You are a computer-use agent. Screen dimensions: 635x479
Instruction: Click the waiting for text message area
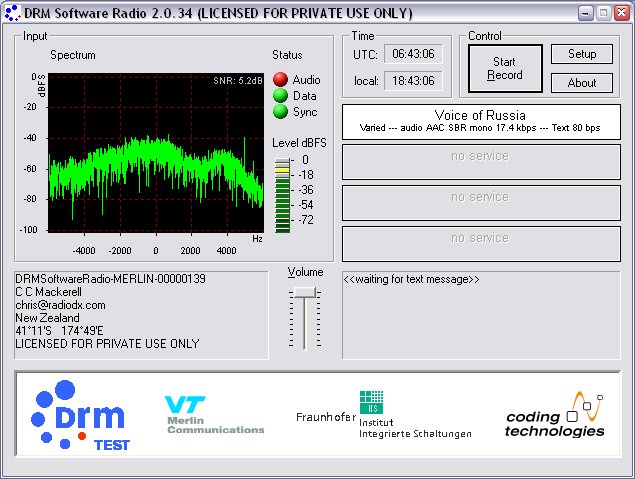(481, 315)
